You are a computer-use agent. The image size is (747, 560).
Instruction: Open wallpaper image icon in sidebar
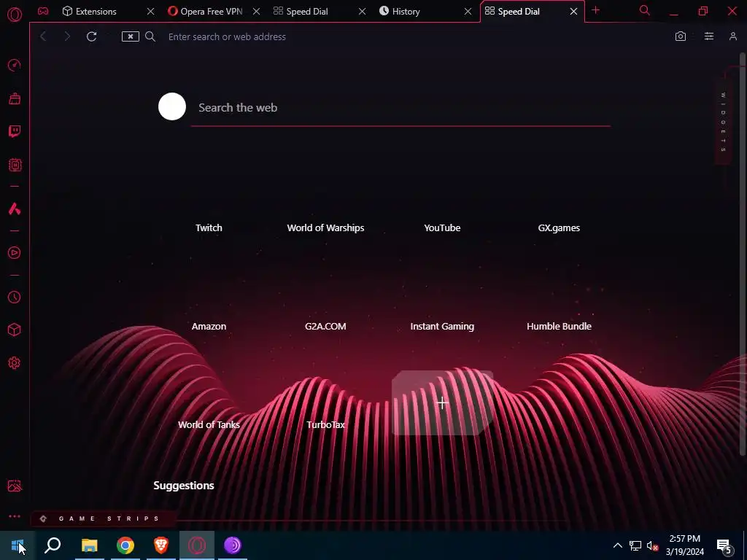coord(15,486)
